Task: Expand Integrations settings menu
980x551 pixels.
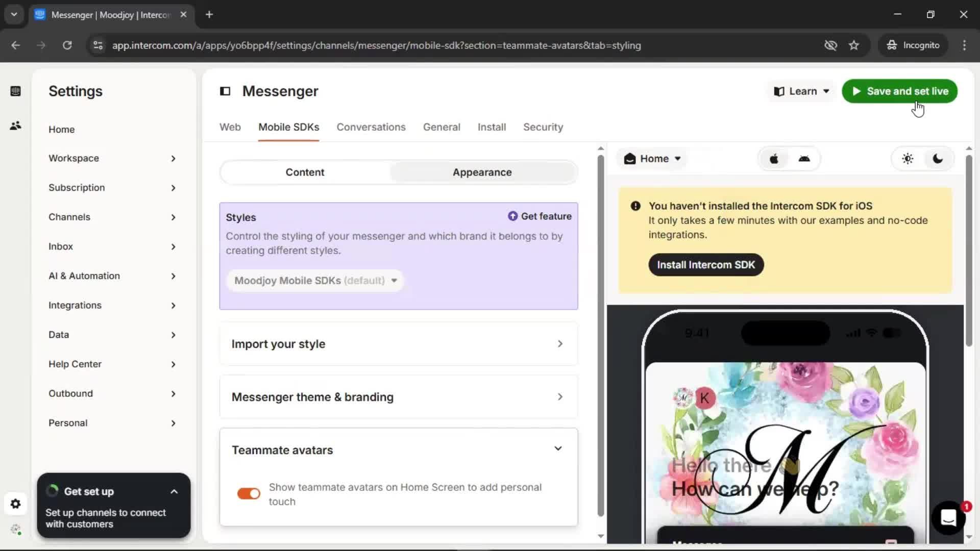Action: [112, 305]
